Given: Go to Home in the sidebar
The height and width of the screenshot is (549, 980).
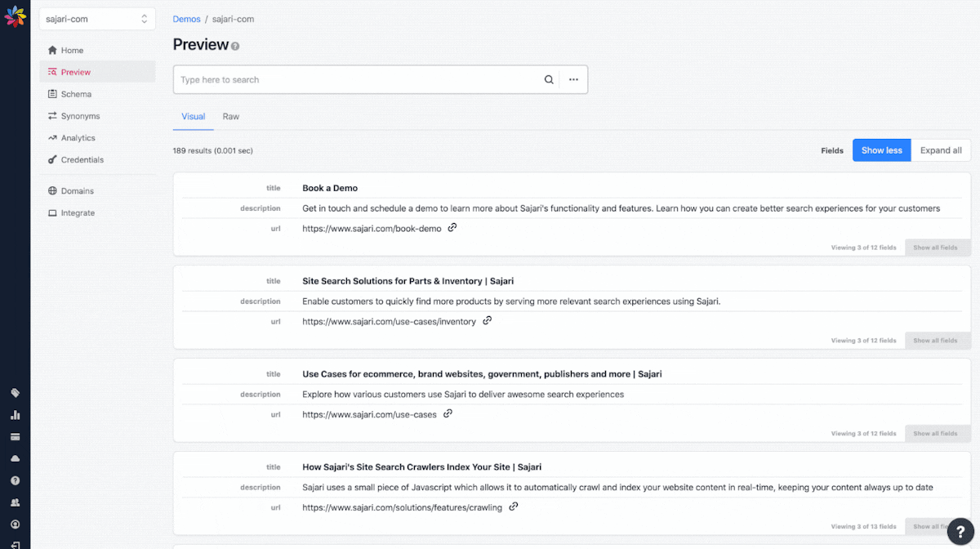Looking at the screenshot, I should coord(97,51).
